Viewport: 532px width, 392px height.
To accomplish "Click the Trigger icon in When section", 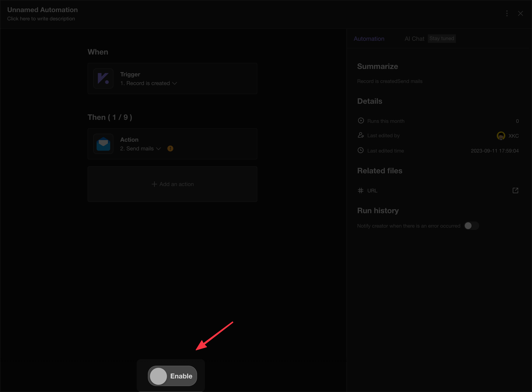I will pos(104,78).
